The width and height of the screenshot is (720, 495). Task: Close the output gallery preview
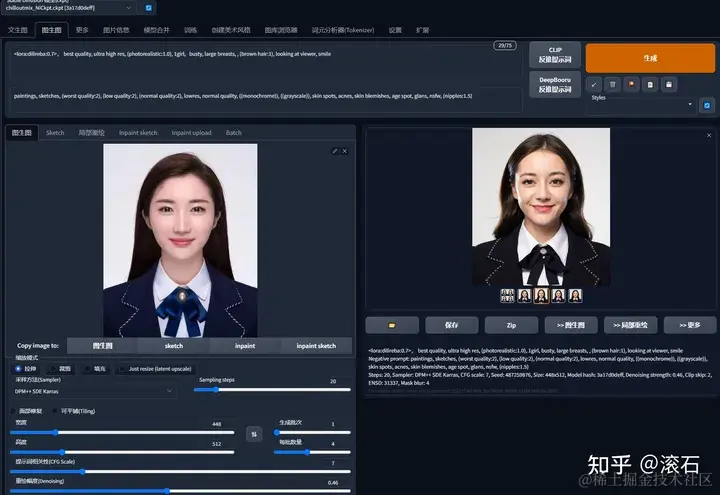pos(709,135)
